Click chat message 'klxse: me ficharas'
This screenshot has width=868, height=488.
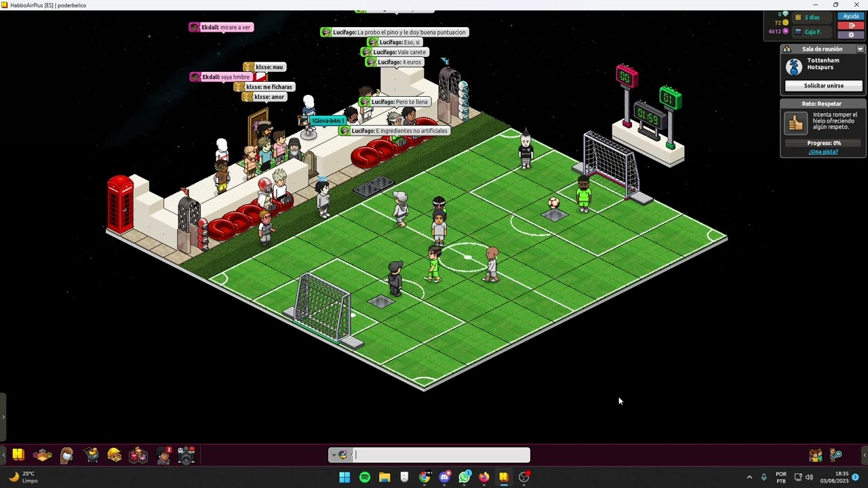coord(264,87)
